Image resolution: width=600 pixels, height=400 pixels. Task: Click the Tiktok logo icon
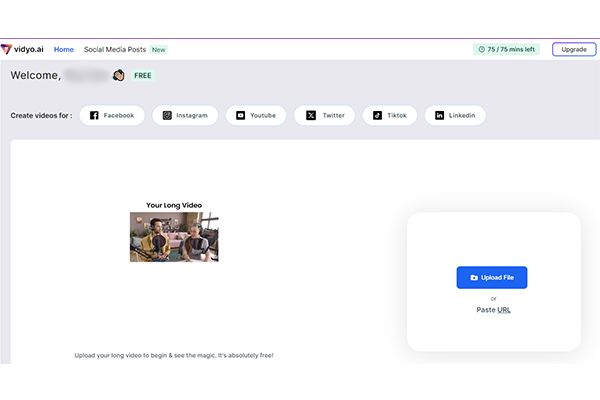point(377,115)
